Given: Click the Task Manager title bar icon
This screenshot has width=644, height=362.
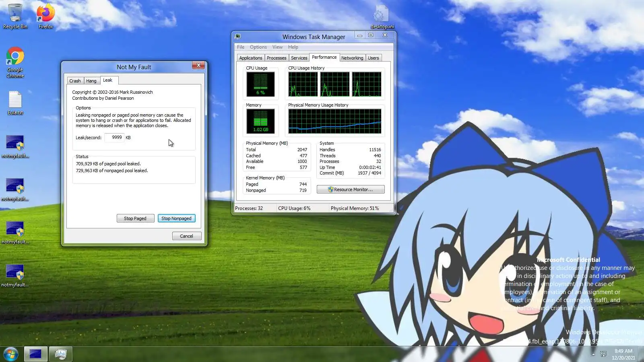Looking at the screenshot, I should (x=238, y=36).
